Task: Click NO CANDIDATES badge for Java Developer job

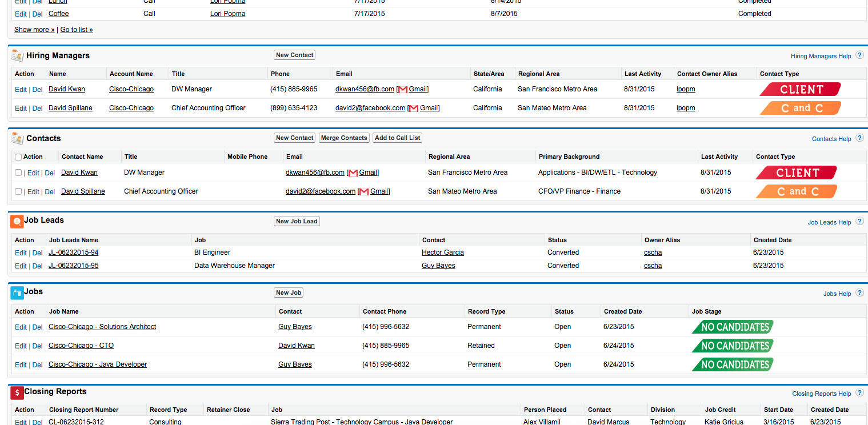Action: (733, 364)
